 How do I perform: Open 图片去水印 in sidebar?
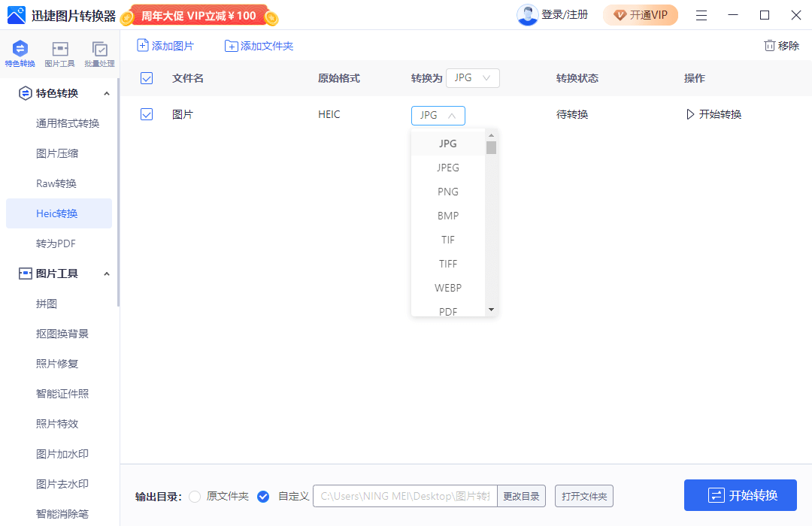[62, 484]
